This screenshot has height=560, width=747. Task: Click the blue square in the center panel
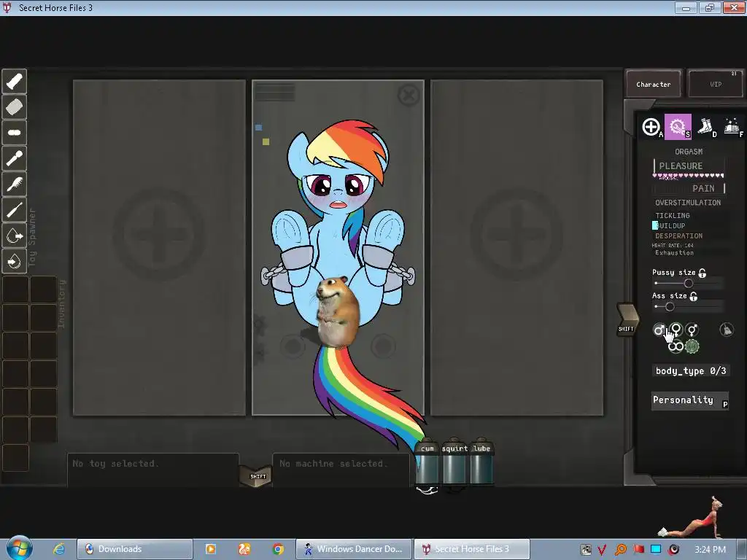coord(258,128)
